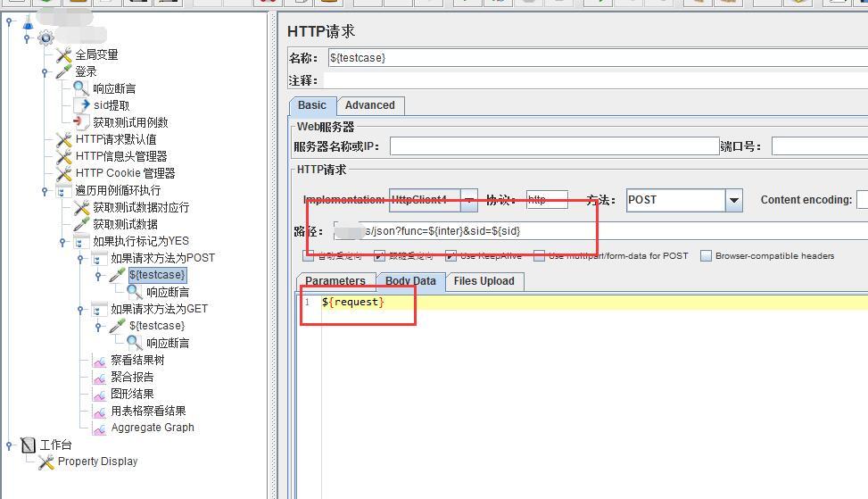Collapse the 登录 tree node
868x499 pixels.
click(45, 72)
